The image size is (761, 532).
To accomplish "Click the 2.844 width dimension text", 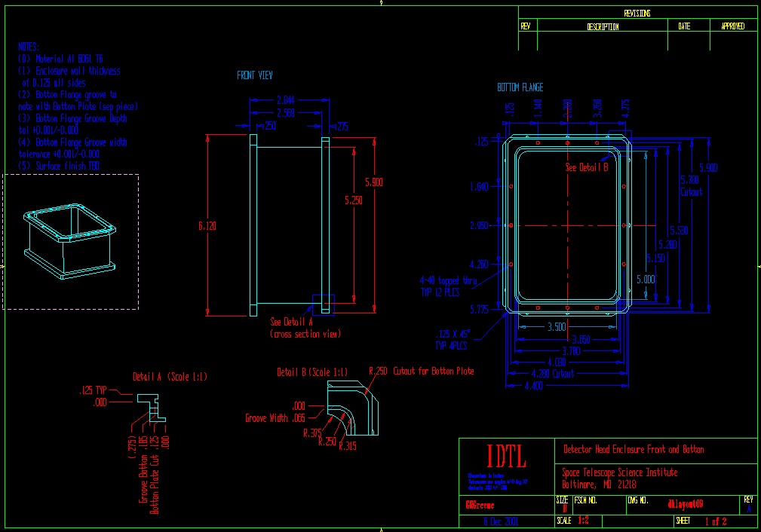I will coord(285,99).
